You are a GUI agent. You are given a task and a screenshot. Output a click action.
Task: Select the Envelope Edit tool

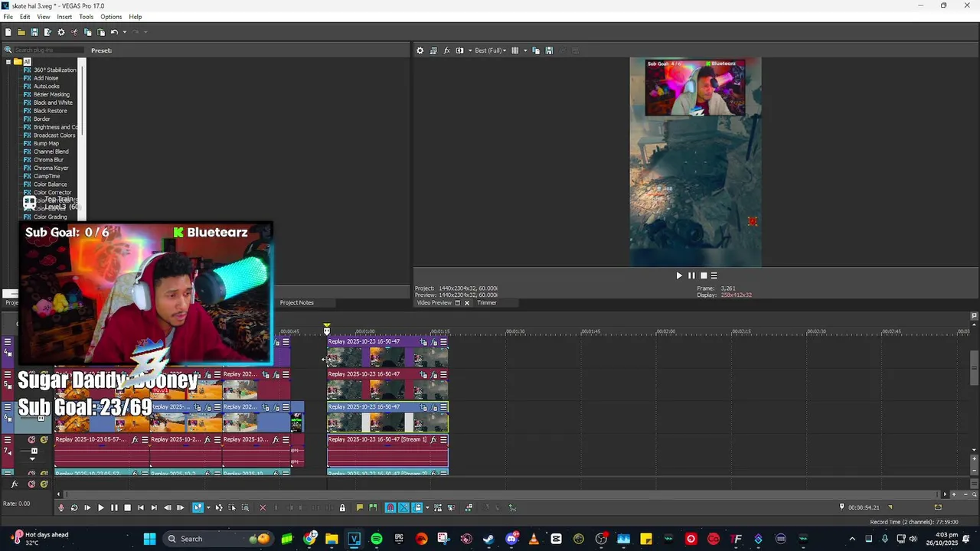tap(219, 507)
